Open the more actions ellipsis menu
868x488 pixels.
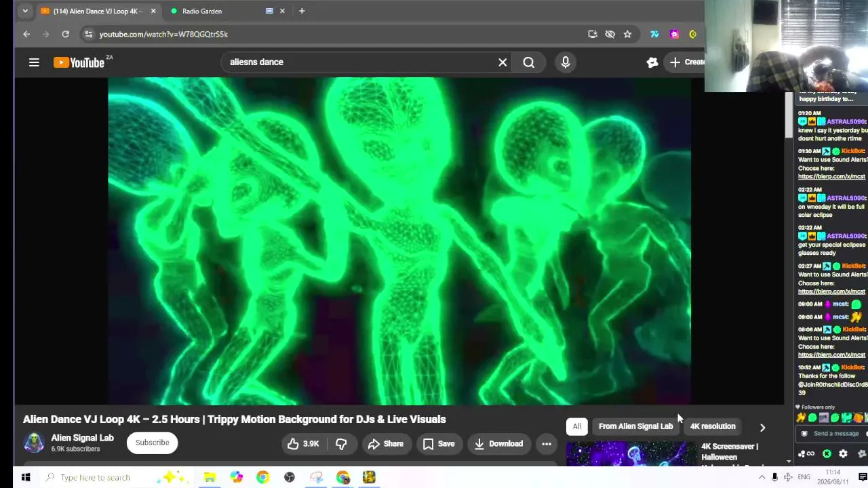point(547,444)
